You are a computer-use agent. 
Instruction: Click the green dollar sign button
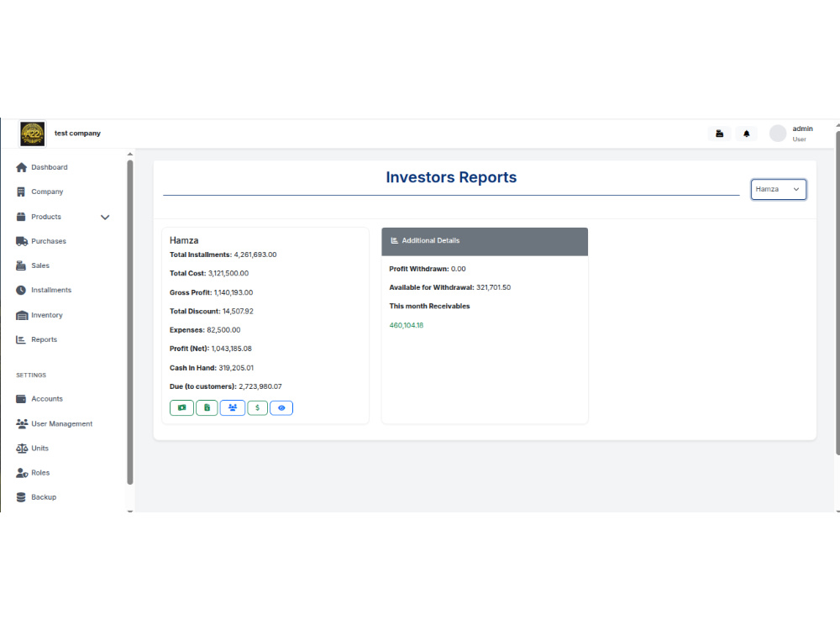tap(257, 408)
